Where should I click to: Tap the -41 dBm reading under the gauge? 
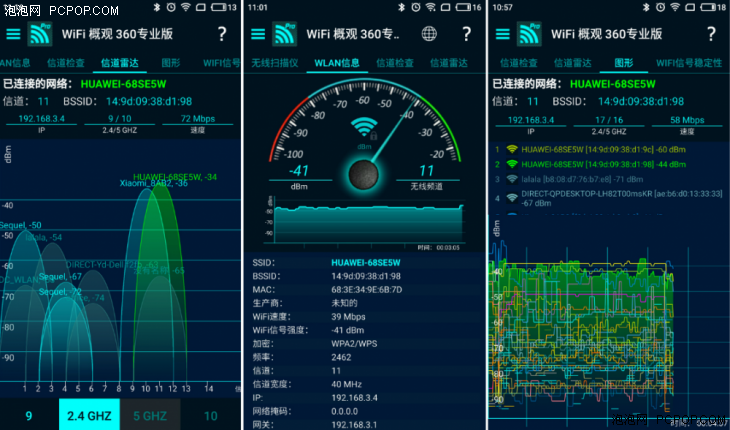(x=298, y=171)
